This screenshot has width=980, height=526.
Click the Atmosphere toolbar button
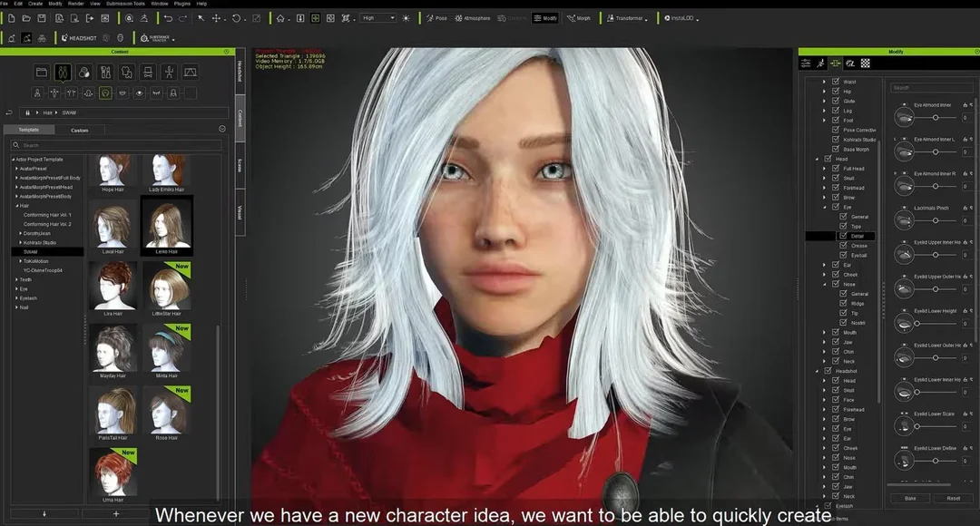pyautogui.click(x=473, y=18)
